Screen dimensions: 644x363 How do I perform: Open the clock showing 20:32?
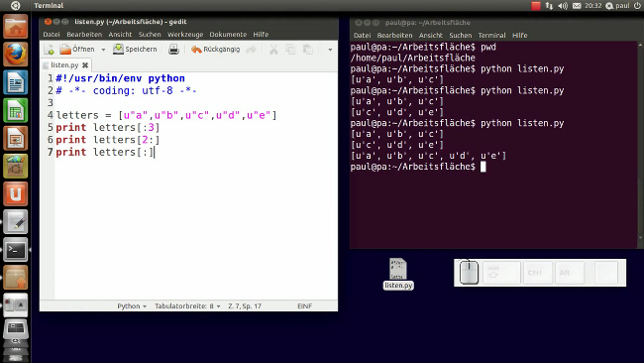pos(593,6)
